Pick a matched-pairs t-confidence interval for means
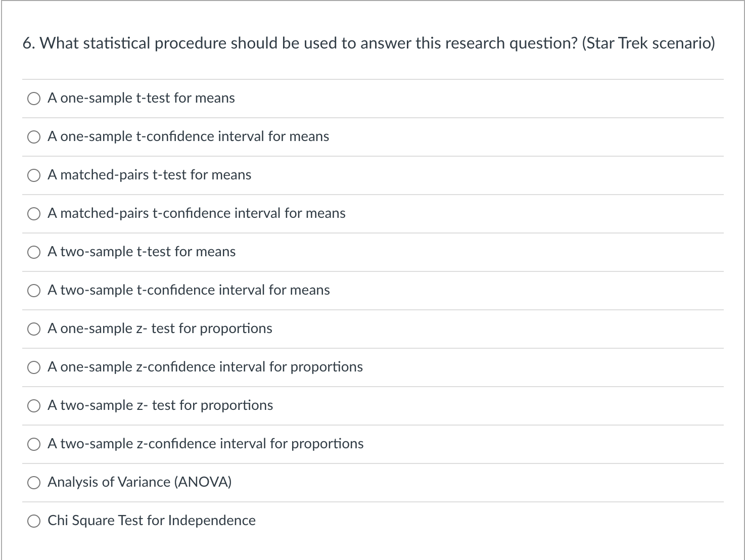745x560 pixels. (34, 214)
